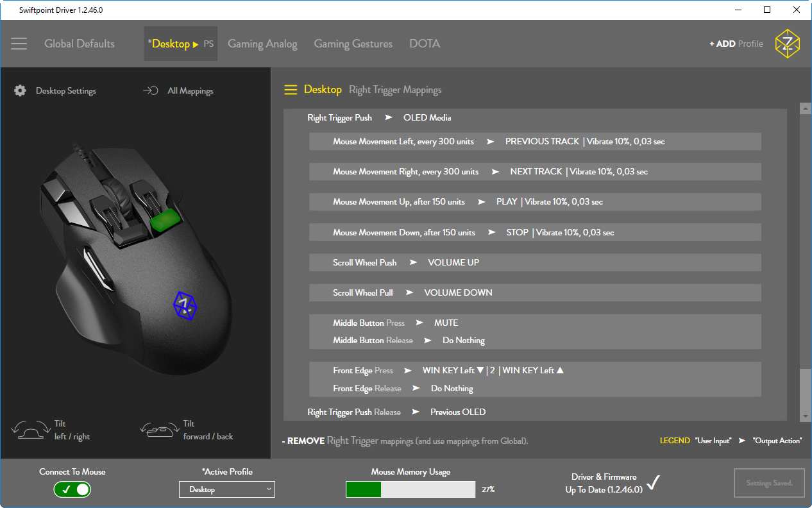
Task: Click Right Trigger Push OLED Media row
Action: coord(379,118)
